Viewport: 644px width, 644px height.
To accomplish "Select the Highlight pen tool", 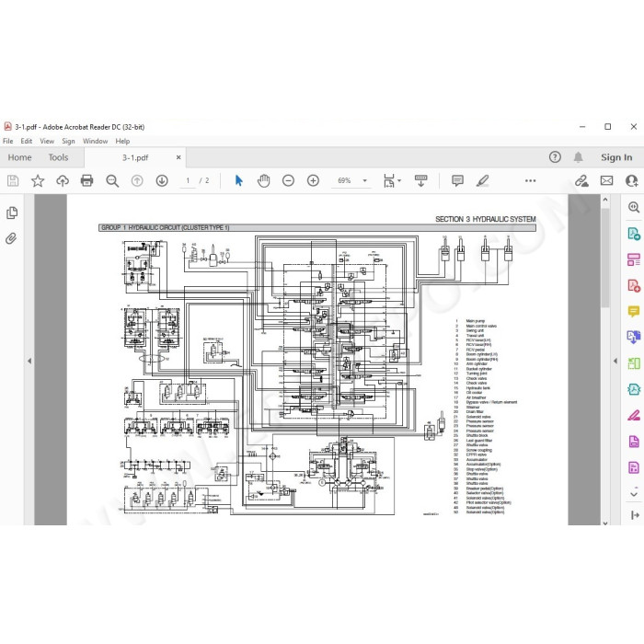I will point(482,180).
